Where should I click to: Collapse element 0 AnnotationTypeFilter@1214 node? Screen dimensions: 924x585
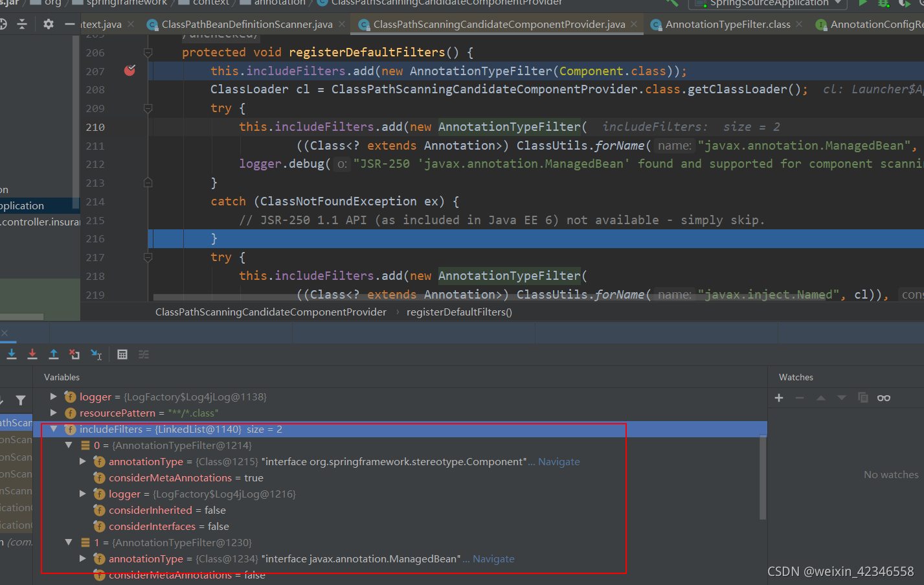click(x=68, y=444)
